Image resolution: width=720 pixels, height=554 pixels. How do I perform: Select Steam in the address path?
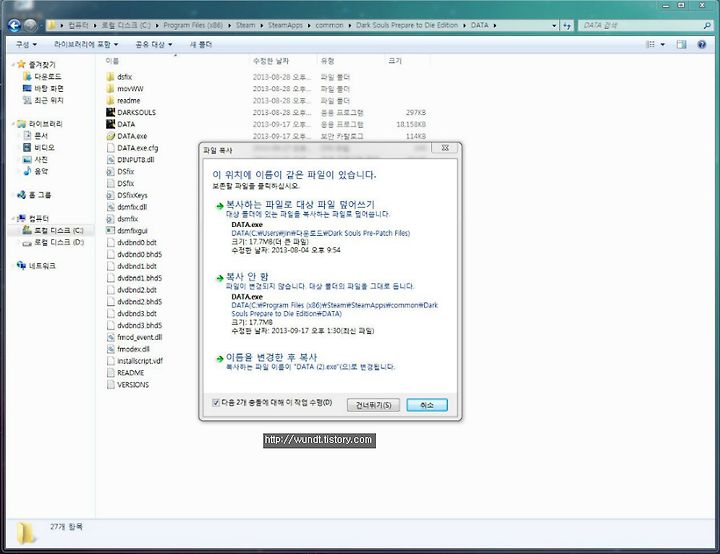pyautogui.click(x=245, y=25)
